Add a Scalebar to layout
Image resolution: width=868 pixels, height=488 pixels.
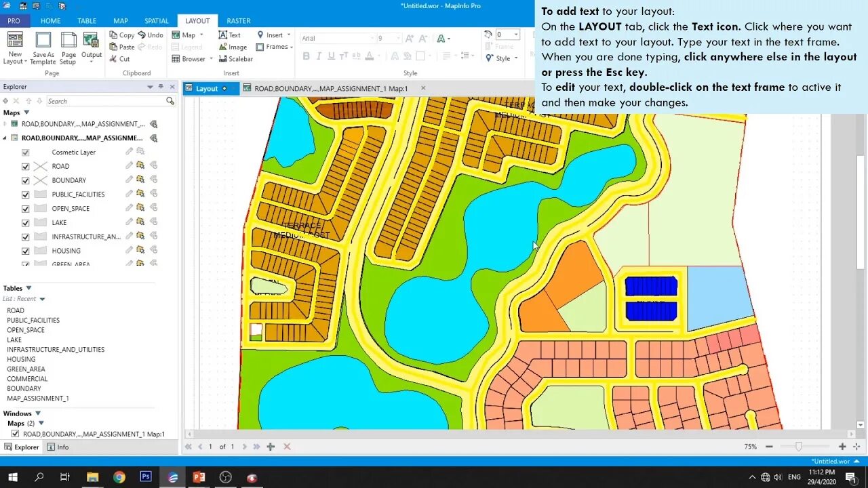[235, 59]
